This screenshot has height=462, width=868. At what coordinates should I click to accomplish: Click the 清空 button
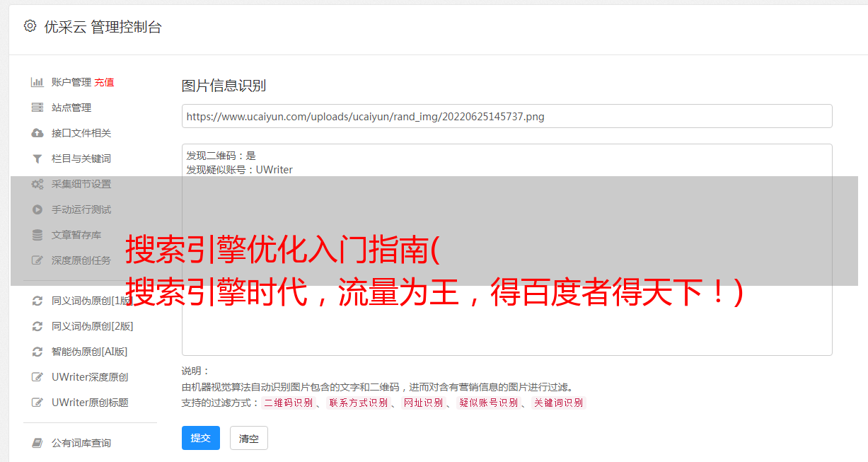[x=249, y=439]
